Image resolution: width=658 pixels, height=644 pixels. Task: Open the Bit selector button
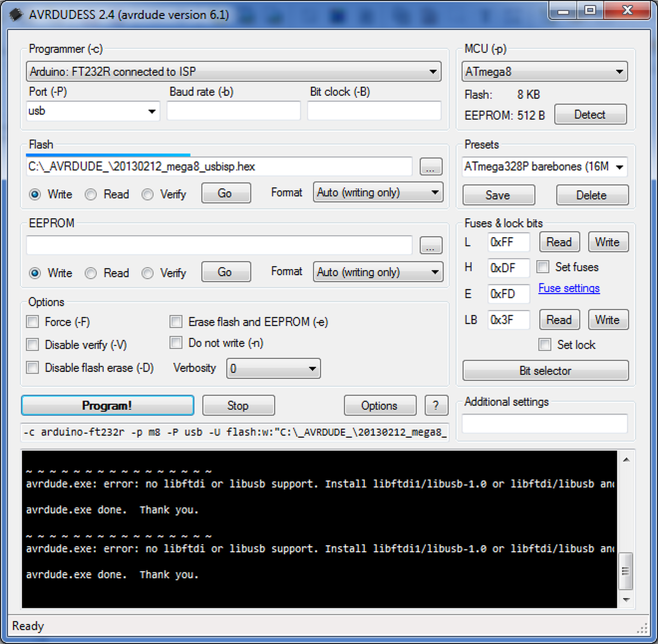(545, 370)
